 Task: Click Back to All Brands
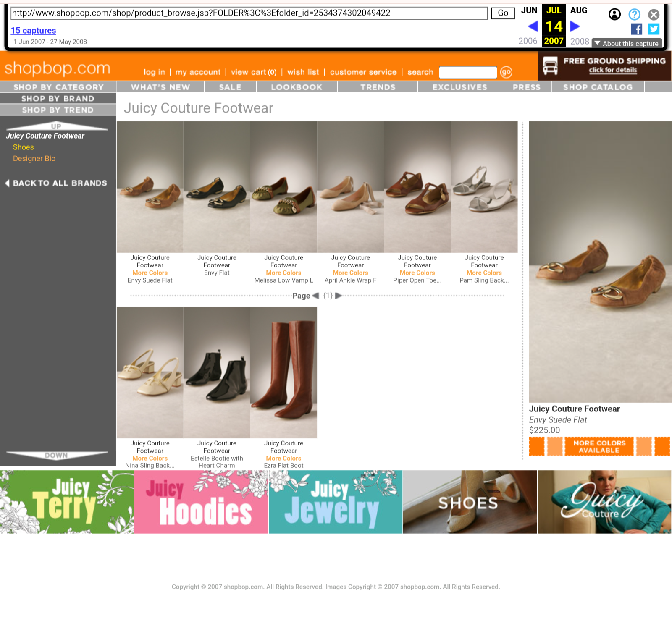[x=56, y=183]
